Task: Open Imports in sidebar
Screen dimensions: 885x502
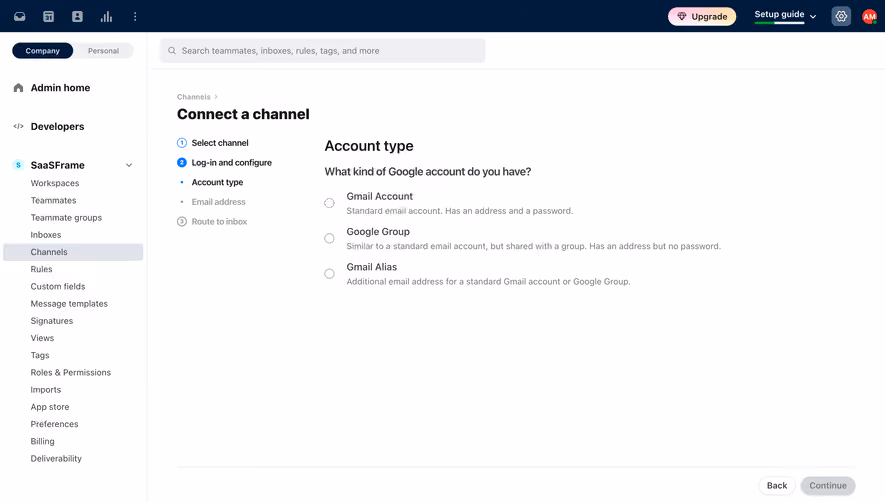Action: (46, 390)
